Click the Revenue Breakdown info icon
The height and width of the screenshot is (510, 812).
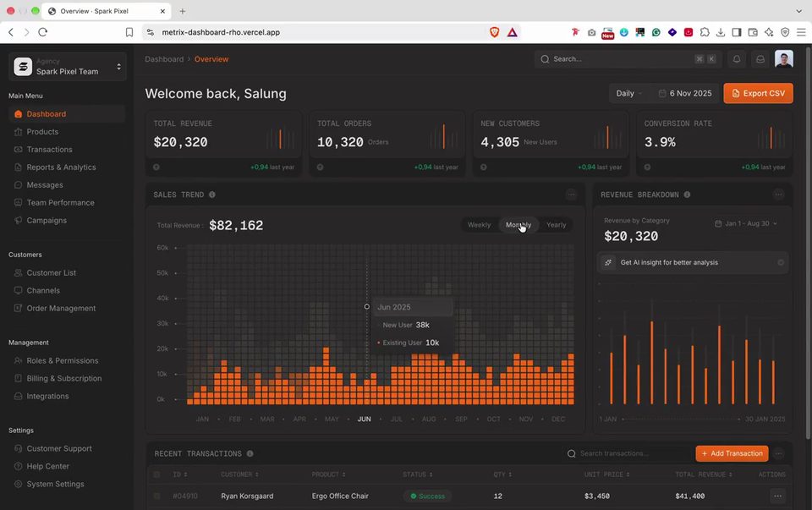[x=687, y=195]
